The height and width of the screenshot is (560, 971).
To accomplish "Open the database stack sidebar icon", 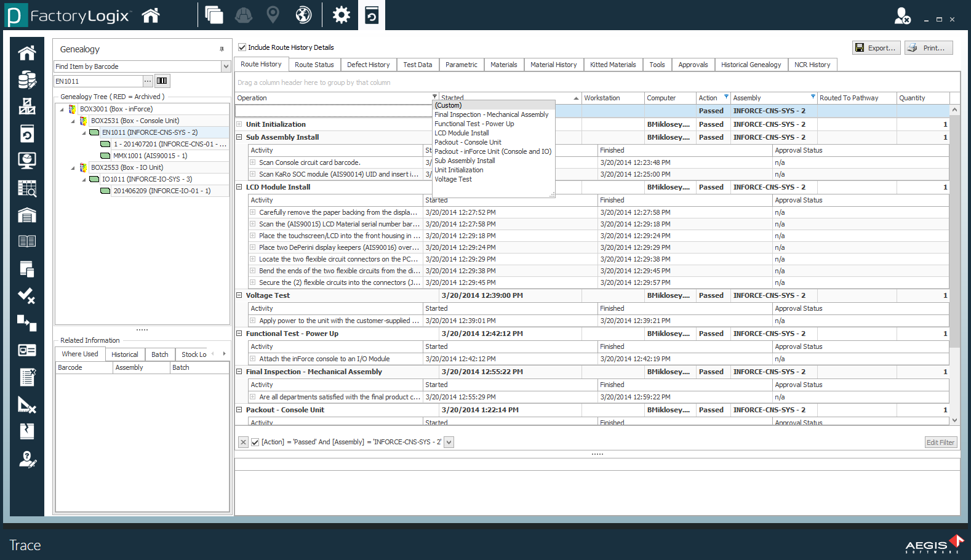I will point(26,80).
